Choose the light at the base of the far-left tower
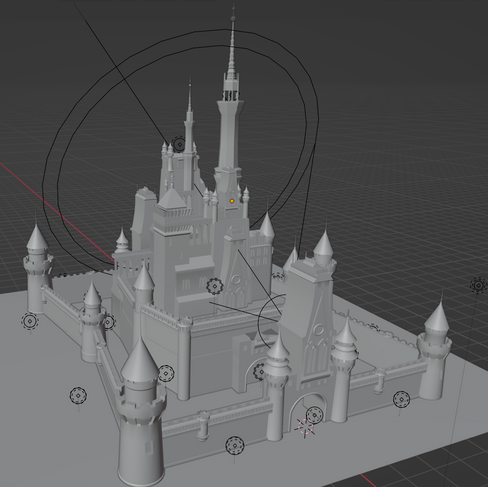The height and width of the screenshot is (487, 488). 30,321
